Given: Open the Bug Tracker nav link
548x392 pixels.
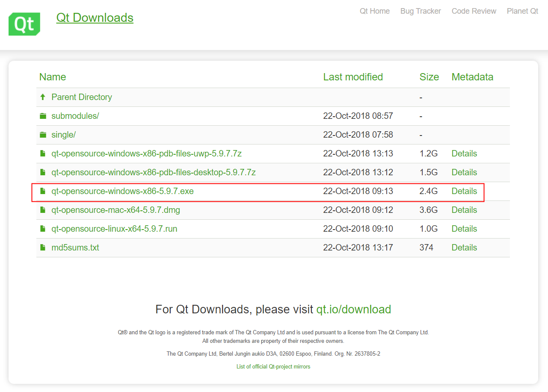Looking at the screenshot, I should [421, 11].
